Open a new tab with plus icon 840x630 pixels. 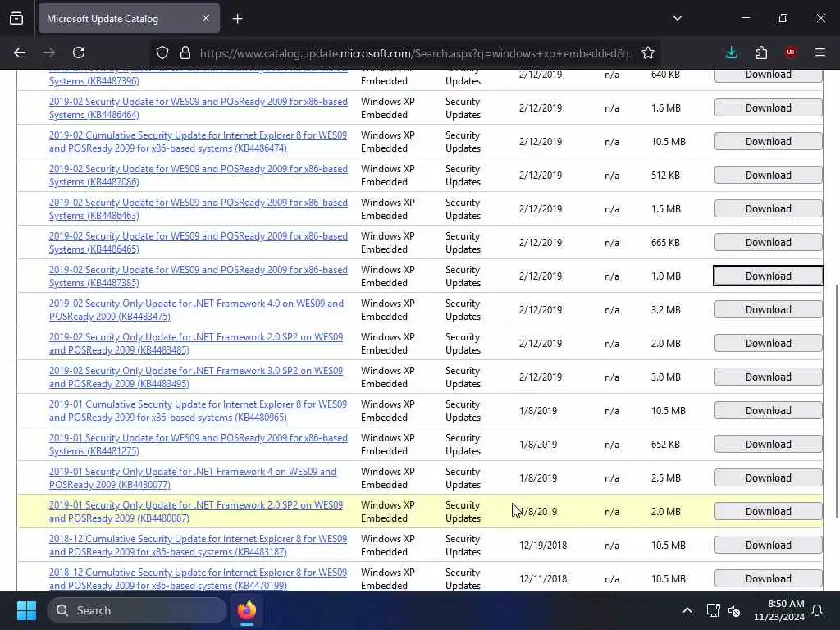point(237,19)
